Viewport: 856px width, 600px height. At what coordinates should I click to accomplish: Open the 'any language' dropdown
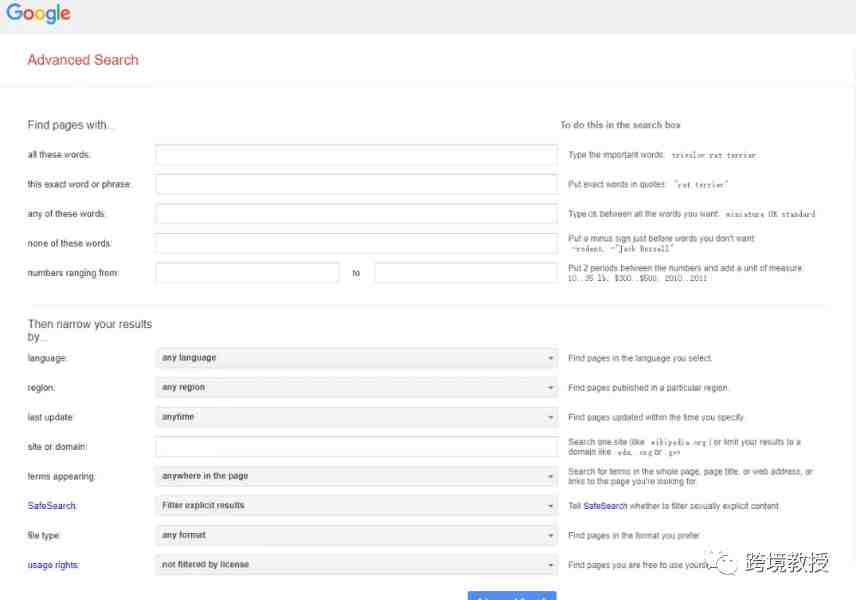(x=356, y=358)
